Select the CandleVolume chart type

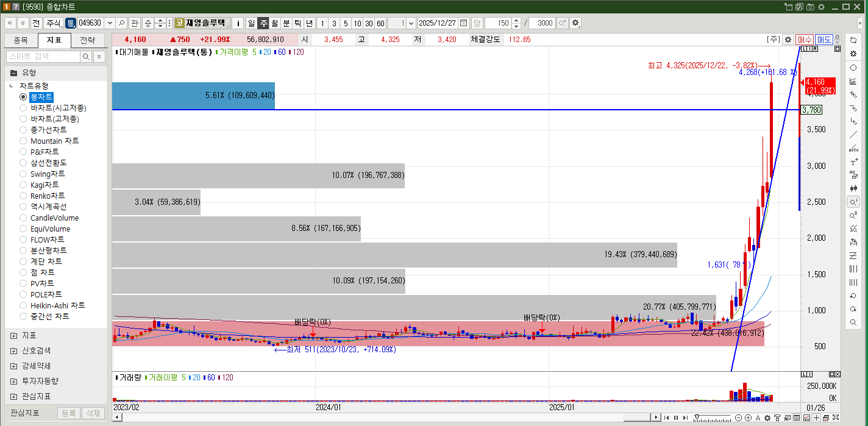point(23,218)
